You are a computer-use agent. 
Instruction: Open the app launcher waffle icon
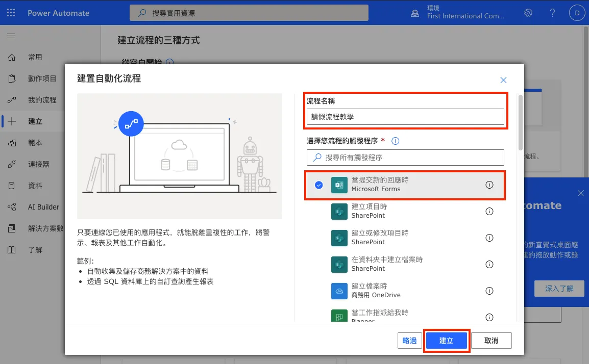pyautogui.click(x=11, y=13)
